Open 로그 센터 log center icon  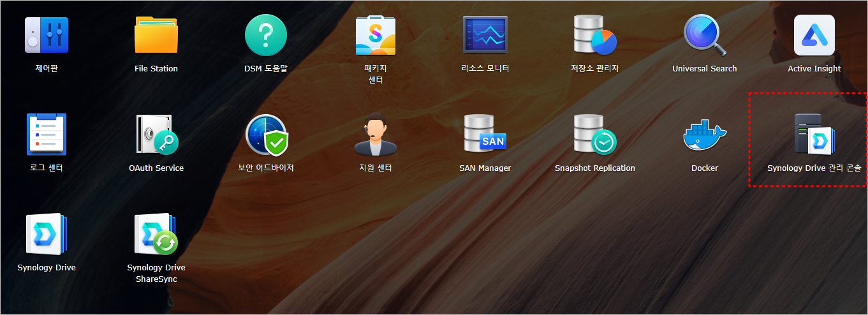pos(47,135)
